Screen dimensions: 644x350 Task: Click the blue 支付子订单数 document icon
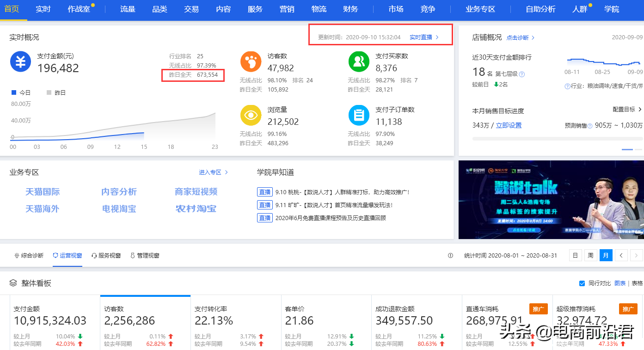point(358,115)
